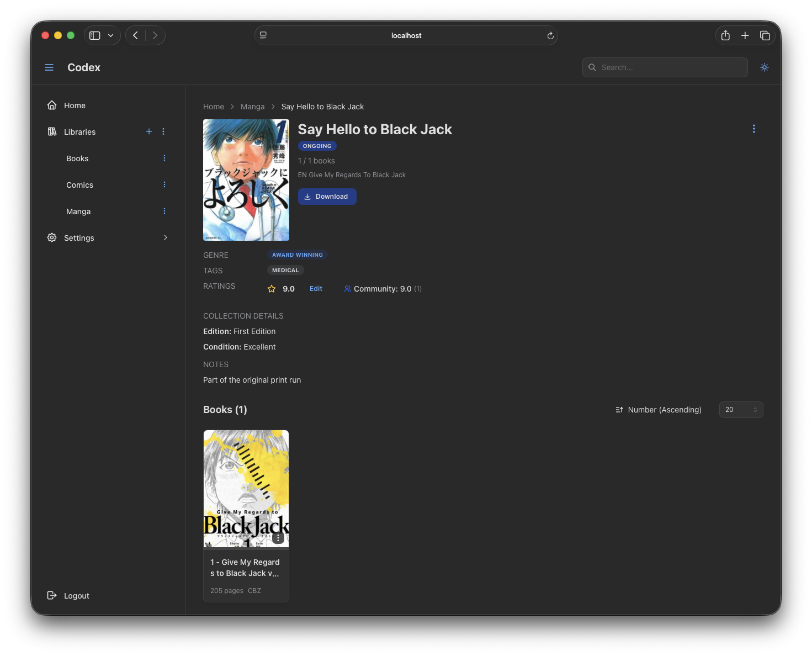Click the star icon next to the rating
The height and width of the screenshot is (656, 812).
pyautogui.click(x=271, y=288)
